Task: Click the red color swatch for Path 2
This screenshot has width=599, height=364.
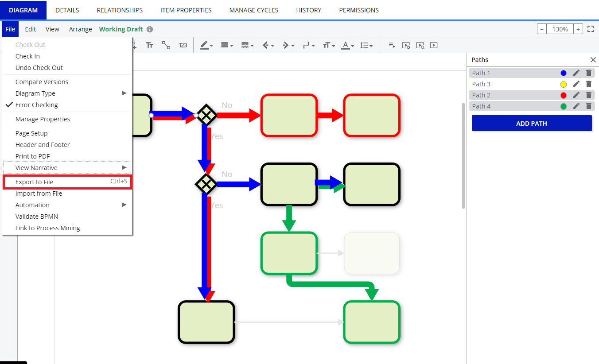Action: pos(564,95)
